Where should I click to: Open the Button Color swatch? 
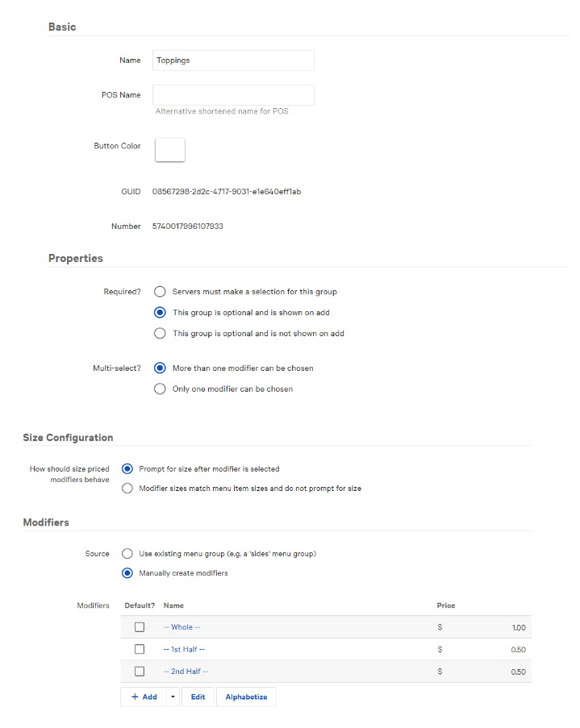coord(169,150)
